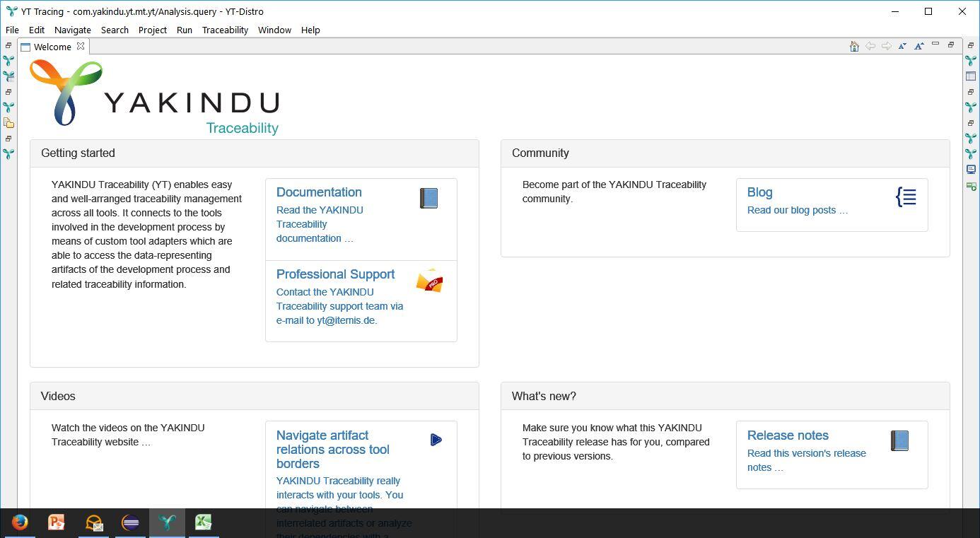980x538 pixels.
Task: Switch to YAKINDU app in the taskbar
Action: click(167, 522)
